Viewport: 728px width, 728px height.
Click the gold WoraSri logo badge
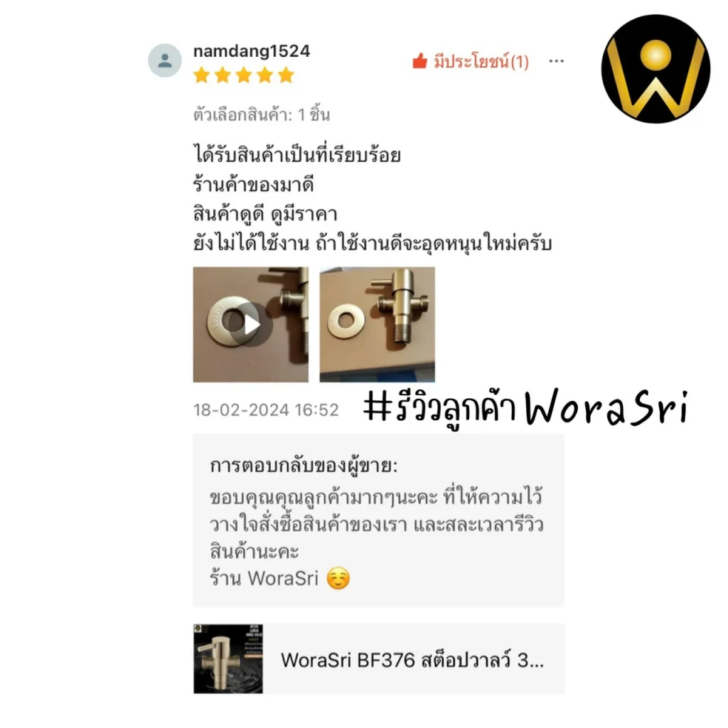pos(655,69)
